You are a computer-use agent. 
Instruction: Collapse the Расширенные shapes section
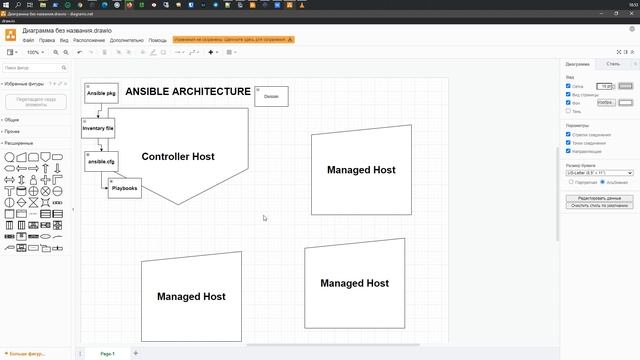[x=18, y=143]
